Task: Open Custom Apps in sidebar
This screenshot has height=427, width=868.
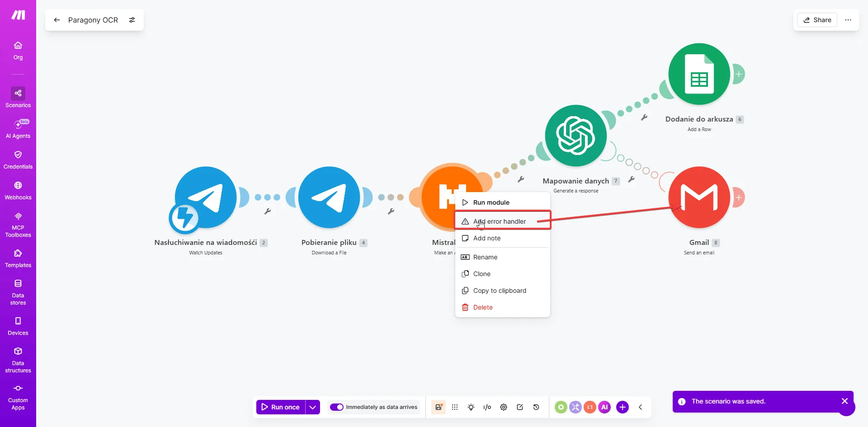Action: pos(18,397)
